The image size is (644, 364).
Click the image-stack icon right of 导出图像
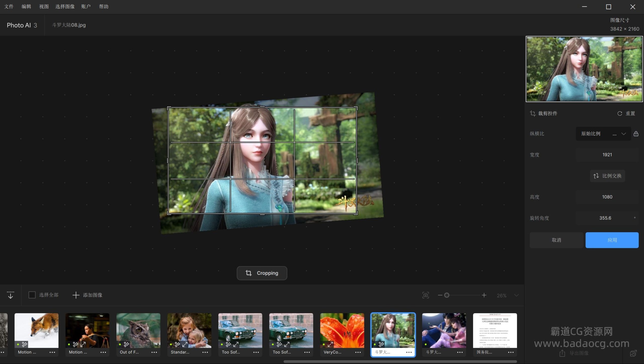pyautogui.click(x=633, y=353)
